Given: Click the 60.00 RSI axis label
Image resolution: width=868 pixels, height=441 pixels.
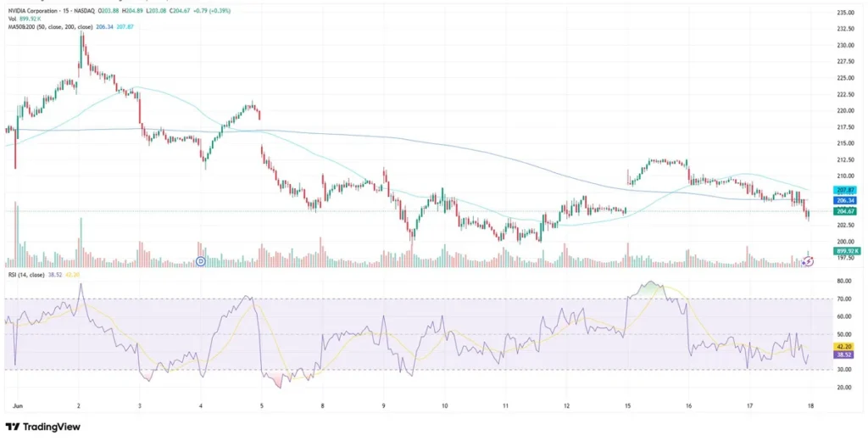Looking at the screenshot, I should pyautogui.click(x=843, y=317).
